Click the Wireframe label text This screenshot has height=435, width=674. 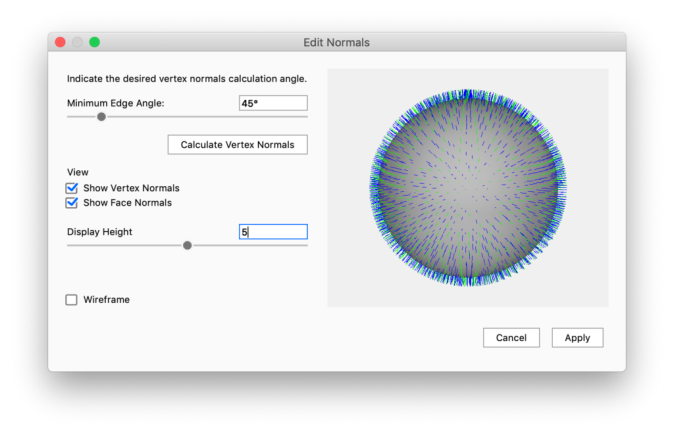[x=106, y=300]
